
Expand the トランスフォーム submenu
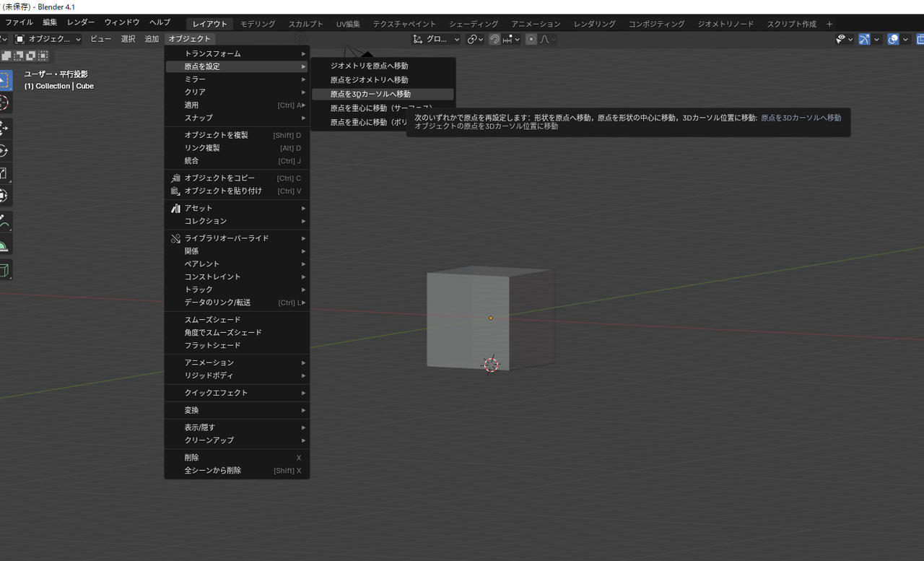tap(237, 54)
